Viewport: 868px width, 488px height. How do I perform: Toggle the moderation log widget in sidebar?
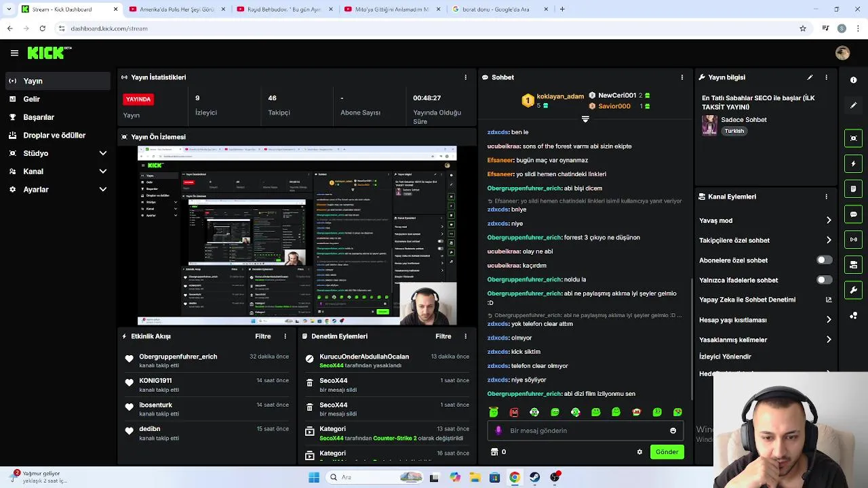[x=853, y=188]
